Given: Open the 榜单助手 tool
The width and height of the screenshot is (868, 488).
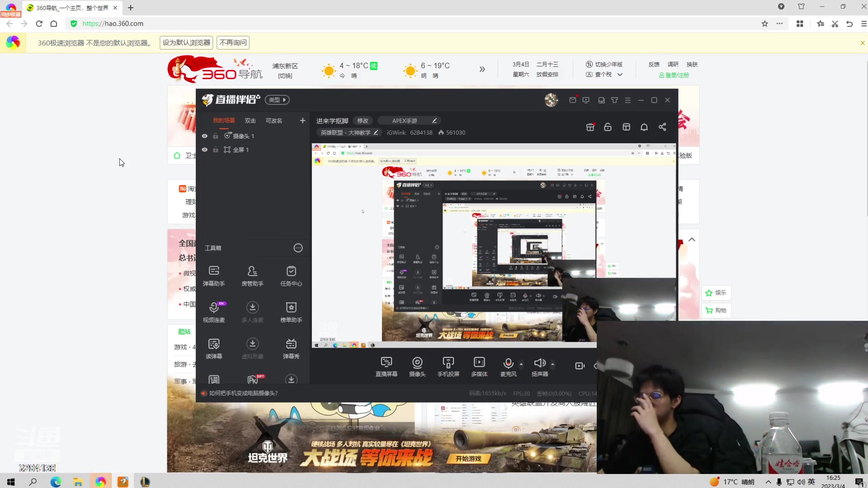Looking at the screenshot, I should (291, 312).
